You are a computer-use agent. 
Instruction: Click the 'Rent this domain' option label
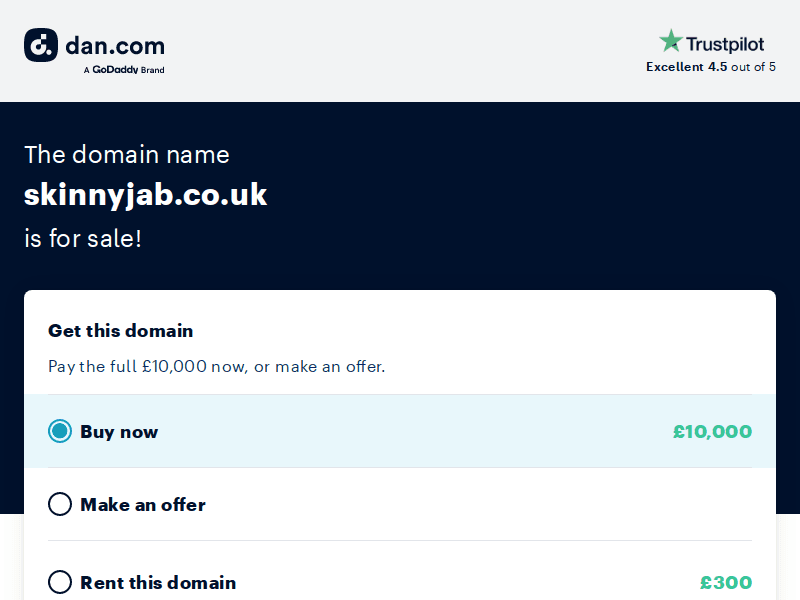click(x=158, y=583)
